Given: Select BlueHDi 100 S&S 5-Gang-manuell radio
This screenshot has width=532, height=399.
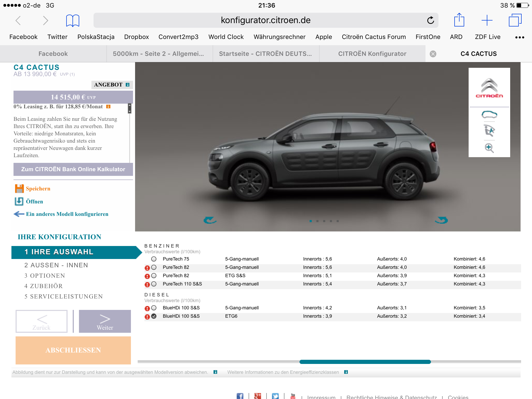Looking at the screenshot, I should pos(154,308).
